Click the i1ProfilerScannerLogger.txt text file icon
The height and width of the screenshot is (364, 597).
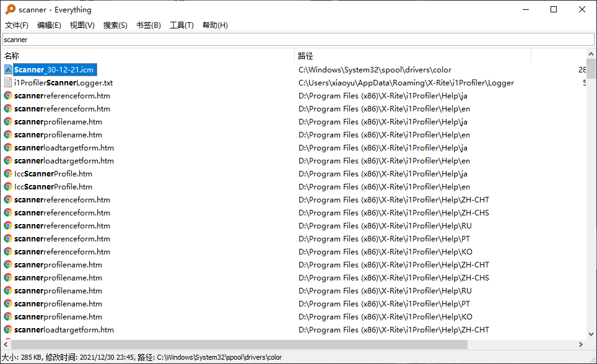[8, 83]
